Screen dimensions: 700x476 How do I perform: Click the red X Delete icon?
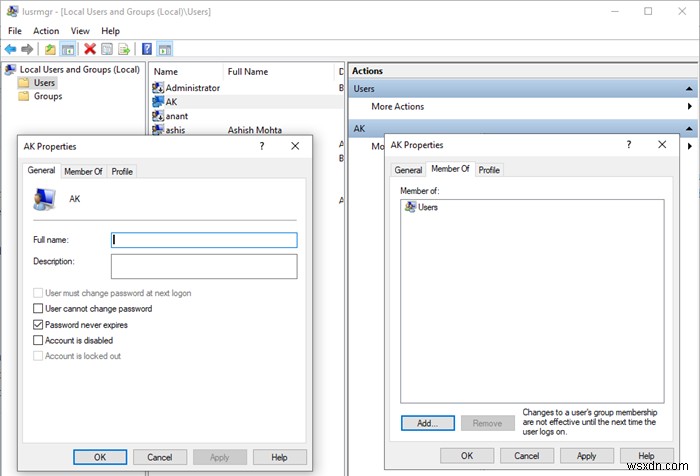[x=90, y=49]
